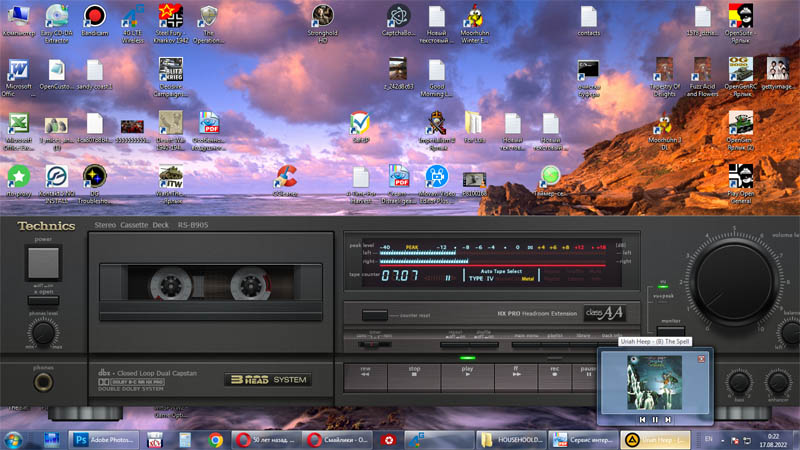Click the phones level knob
The image size is (800, 450).
click(43, 333)
